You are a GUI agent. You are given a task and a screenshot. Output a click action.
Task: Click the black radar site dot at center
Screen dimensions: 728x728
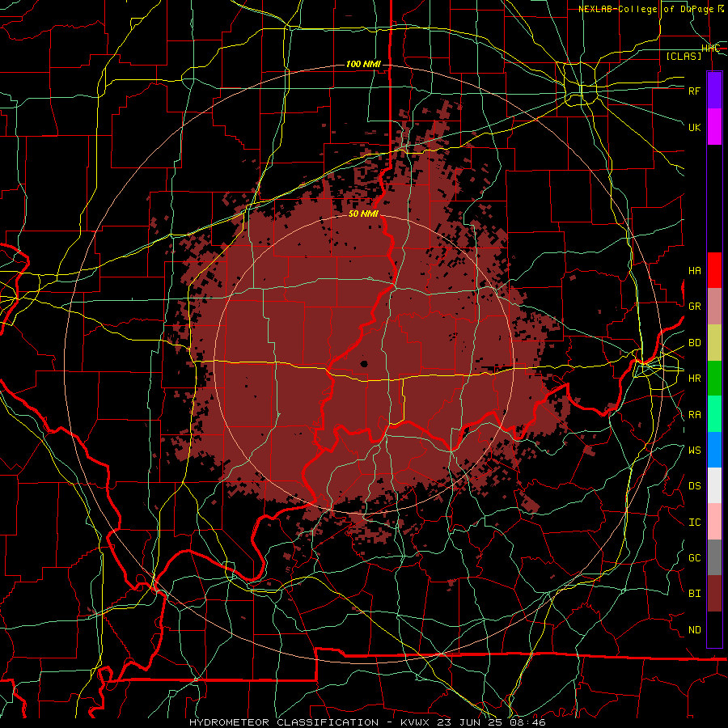[364, 363]
